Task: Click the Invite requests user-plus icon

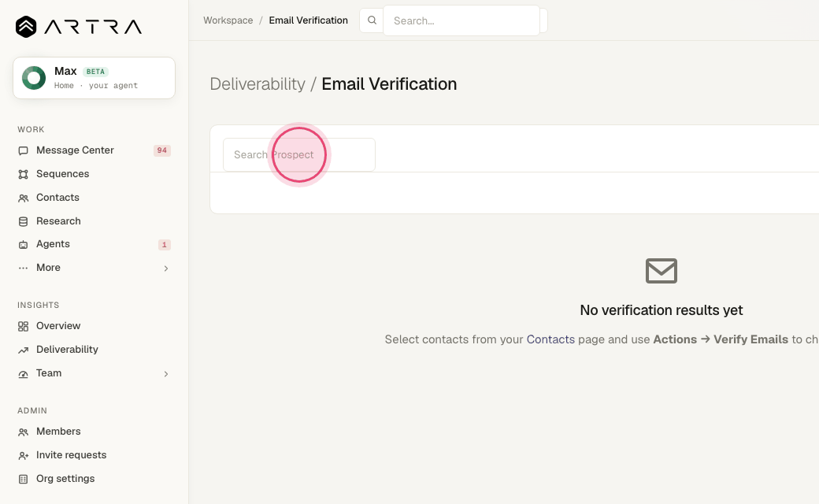Action: [x=23, y=455]
